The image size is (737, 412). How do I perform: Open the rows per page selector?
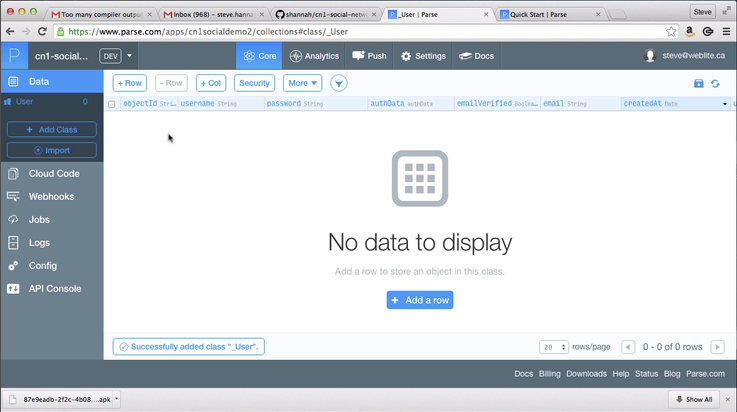tap(554, 347)
